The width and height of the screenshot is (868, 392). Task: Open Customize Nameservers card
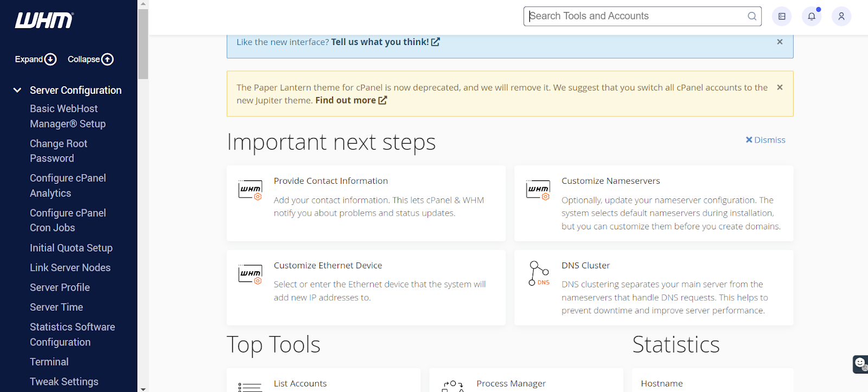pyautogui.click(x=654, y=203)
